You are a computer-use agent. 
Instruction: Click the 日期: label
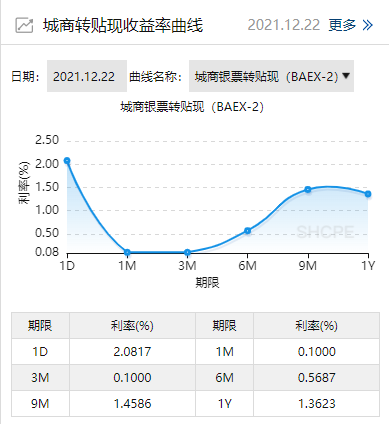tap(26, 76)
